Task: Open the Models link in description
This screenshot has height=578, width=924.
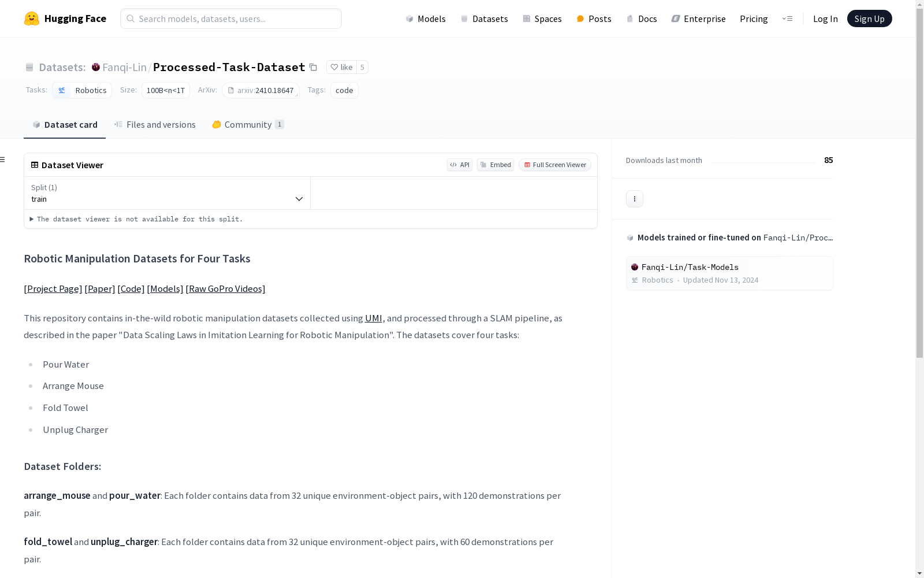Action: tap(165, 288)
